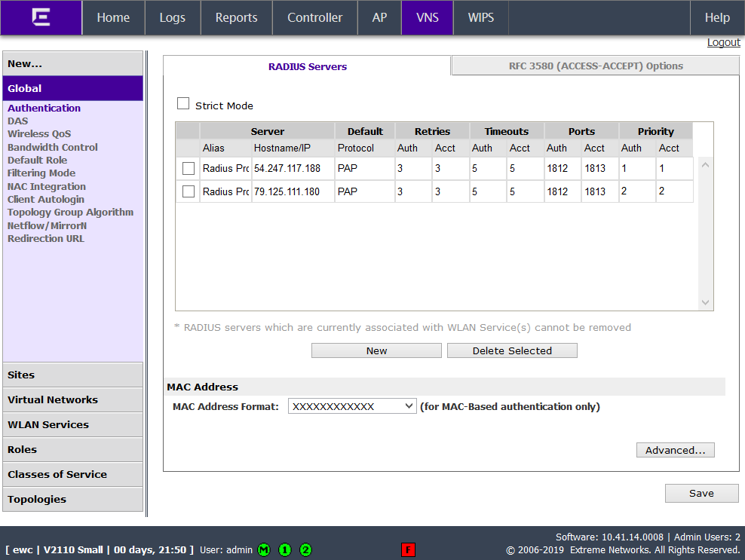Open the NAC Integration sidebar link
The width and height of the screenshot is (745, 560).
(x=47, y=186)
